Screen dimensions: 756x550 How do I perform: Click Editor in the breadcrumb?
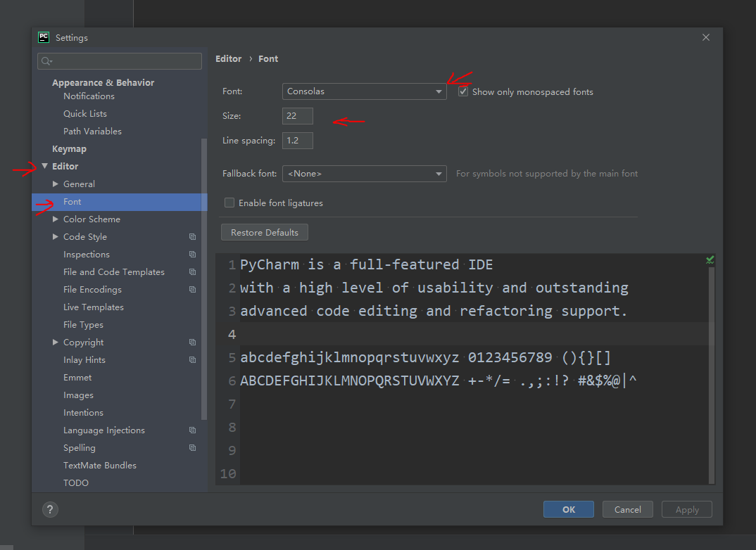229,59
